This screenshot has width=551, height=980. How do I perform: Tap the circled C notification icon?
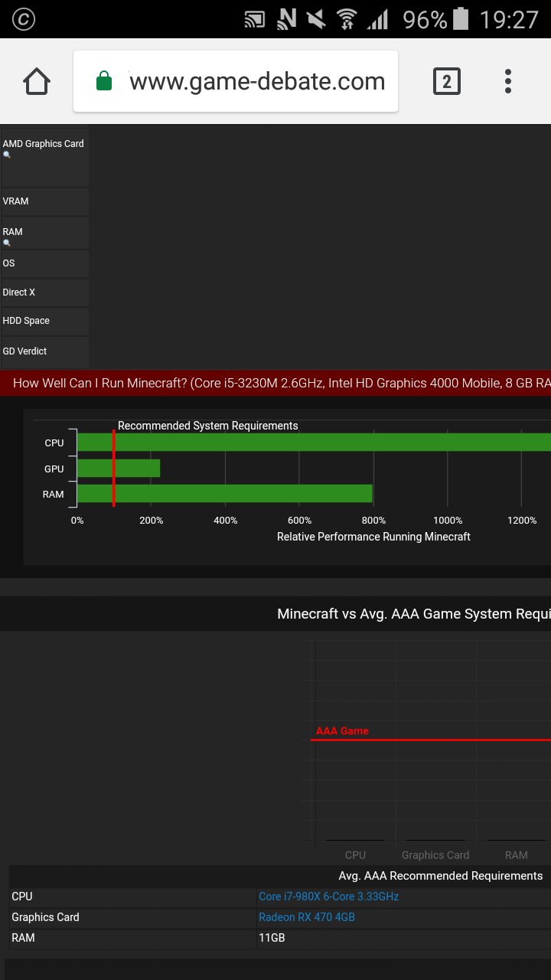click(x=23, y=19)
